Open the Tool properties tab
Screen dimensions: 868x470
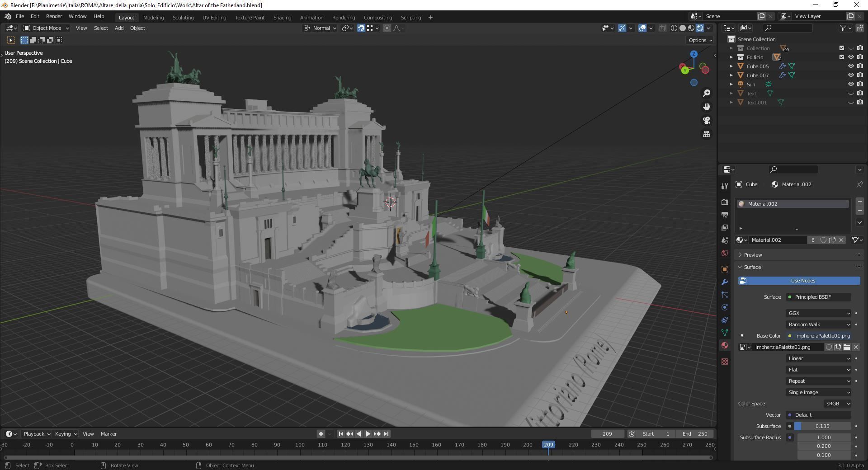point(725,186)
